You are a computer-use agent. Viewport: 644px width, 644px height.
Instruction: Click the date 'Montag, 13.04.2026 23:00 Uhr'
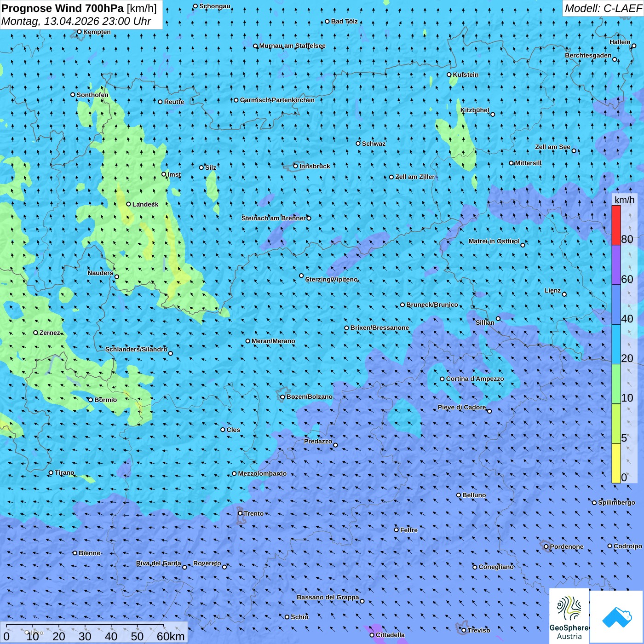[x=76, y=21]
